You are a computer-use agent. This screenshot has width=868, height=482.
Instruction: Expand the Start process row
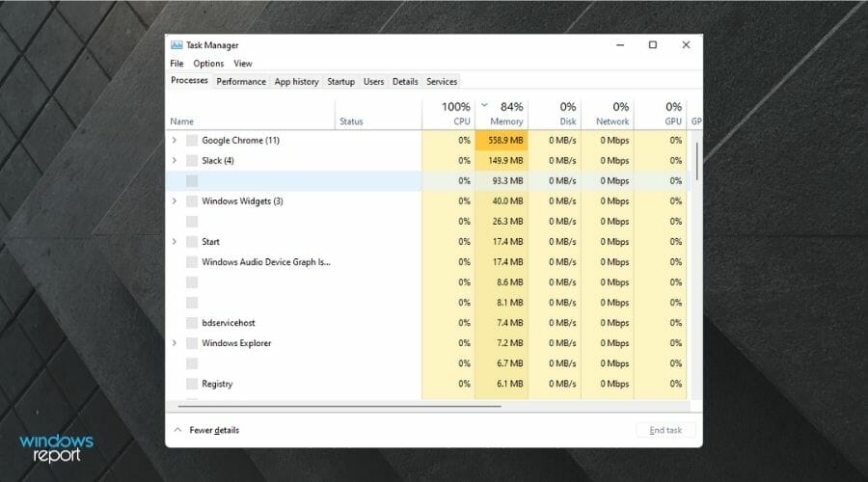[x=175, y=242]
